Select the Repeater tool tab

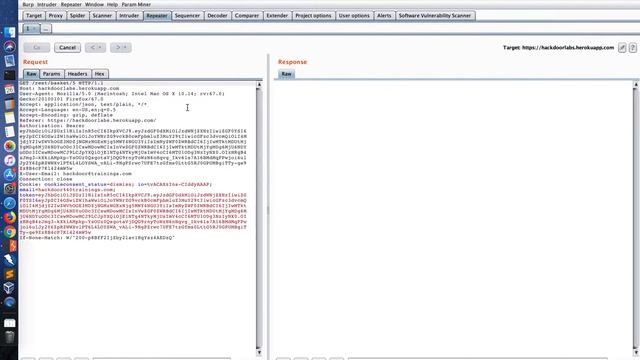click(x=157, y=16)
